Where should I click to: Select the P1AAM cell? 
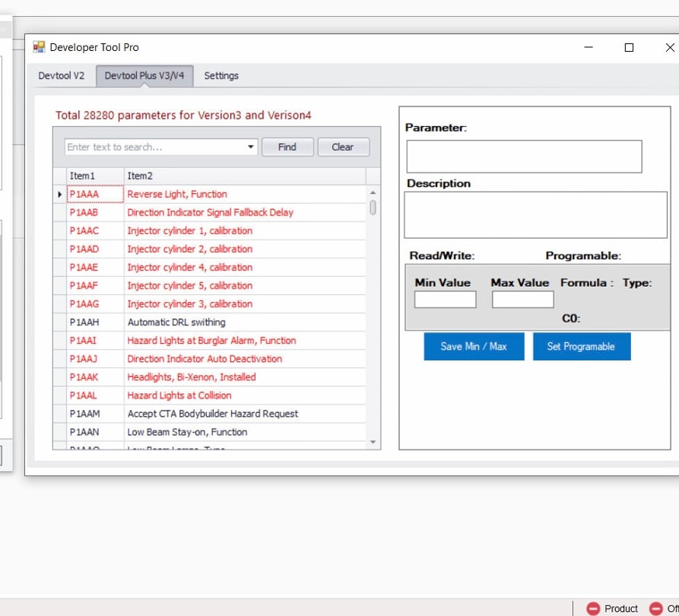95,414
